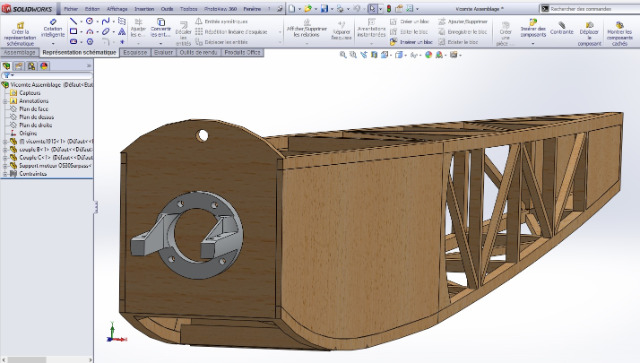Switch to the Esquisse tab
Image resolution: width=640 pixels, height=363 pixels.
point(135,52)
